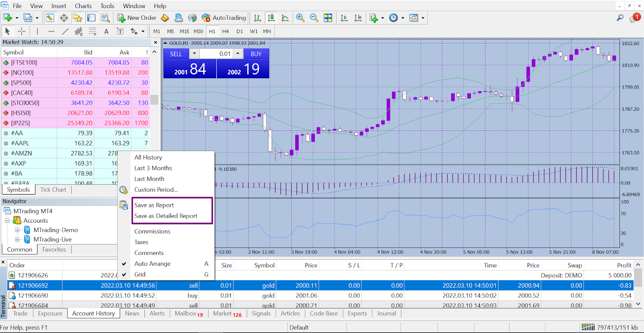Click the New Order button
The height and width of the screenshot is (333, 644).
pos(136,18)
